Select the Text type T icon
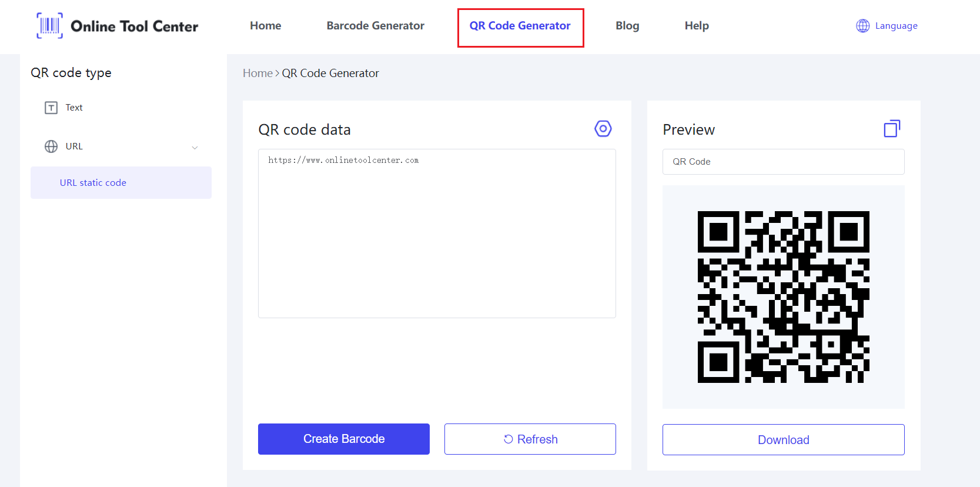This screenshot has height=487, width=980. coord(51,108)
